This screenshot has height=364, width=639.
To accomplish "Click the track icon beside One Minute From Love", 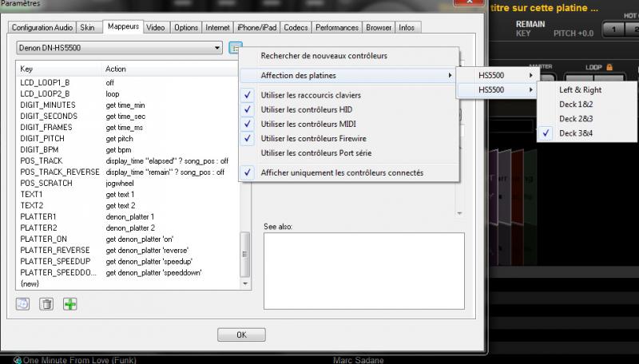I will [x=16, y=359].
